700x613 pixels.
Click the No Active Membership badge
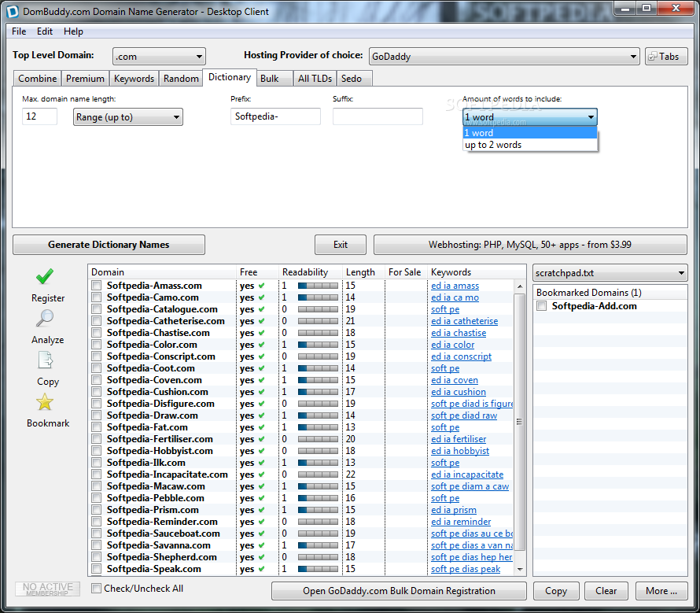(x=48, y=589)
